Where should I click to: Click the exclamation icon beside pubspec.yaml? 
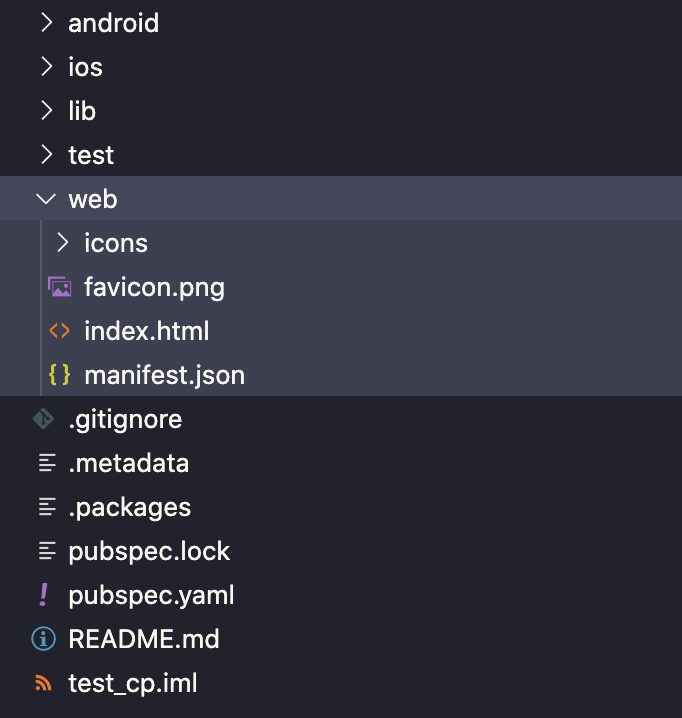click(x=44, y=595)
